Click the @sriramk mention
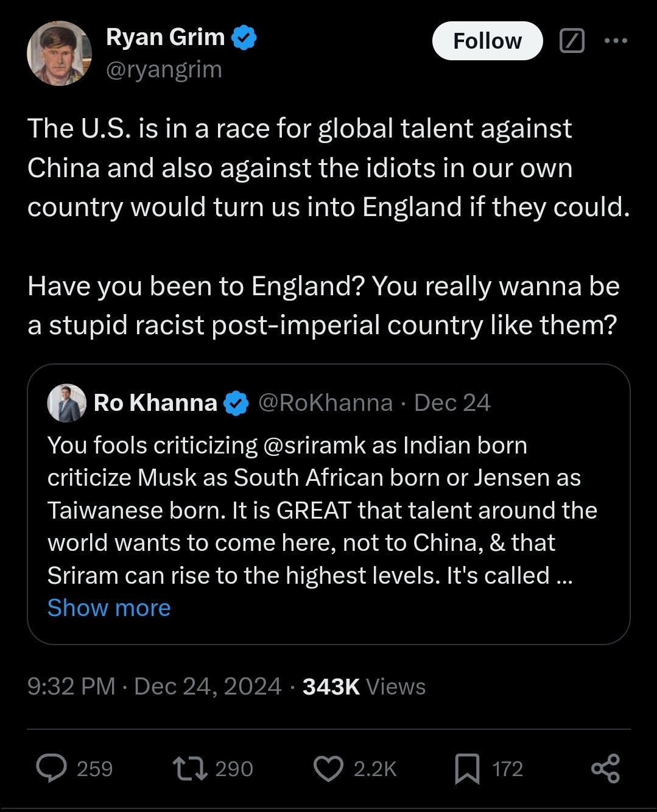The image size is (657, 812). click(x=315, y=446)
